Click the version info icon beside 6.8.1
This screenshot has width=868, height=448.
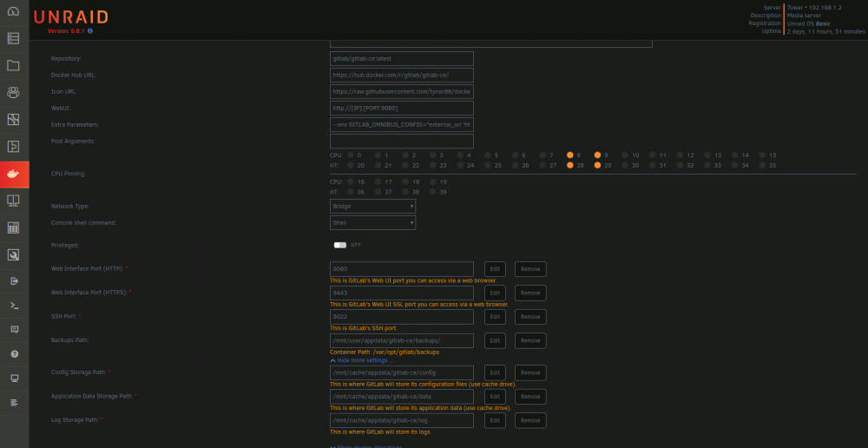tap(89, 31)
